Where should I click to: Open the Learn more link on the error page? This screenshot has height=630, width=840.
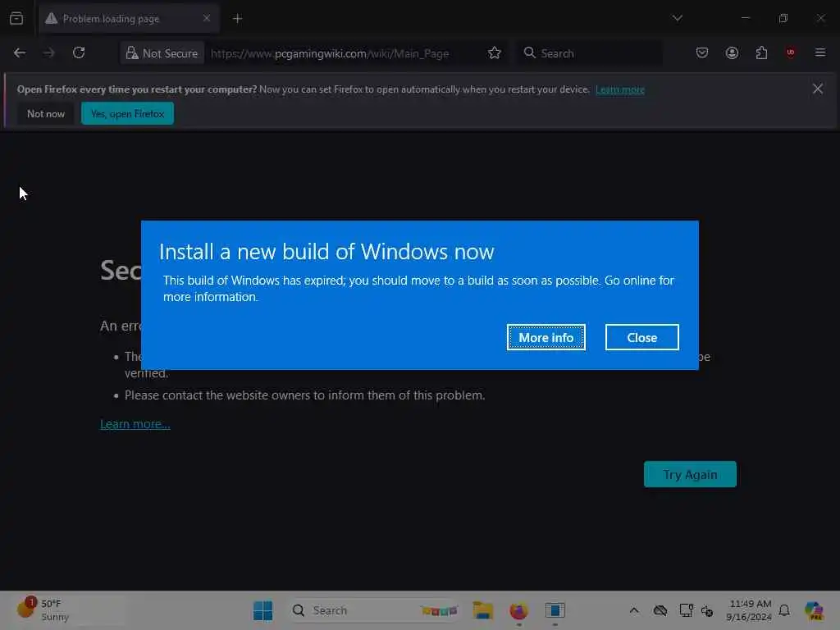tap(135, 424)
